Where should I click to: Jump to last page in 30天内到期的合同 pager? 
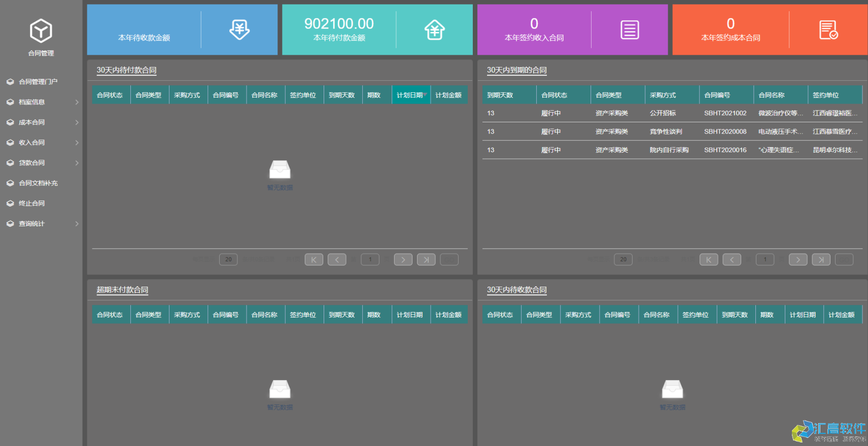[x=821, y=260]
